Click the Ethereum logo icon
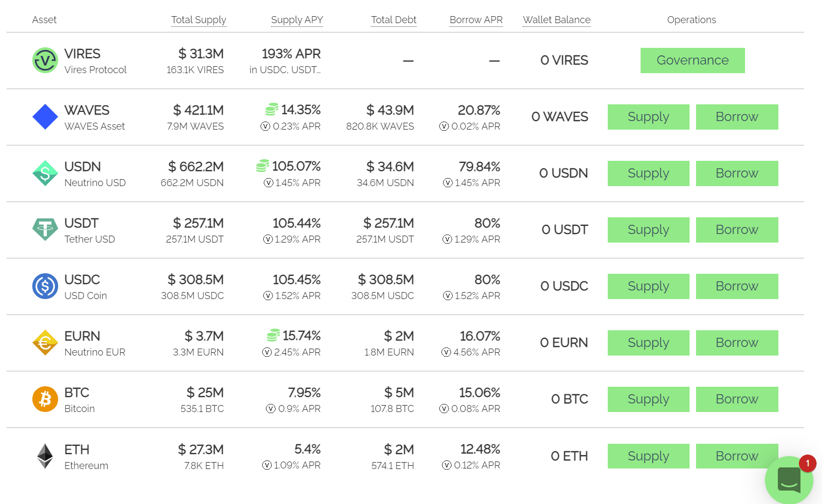This screenshot has height=504, width=822. (45, 456)
